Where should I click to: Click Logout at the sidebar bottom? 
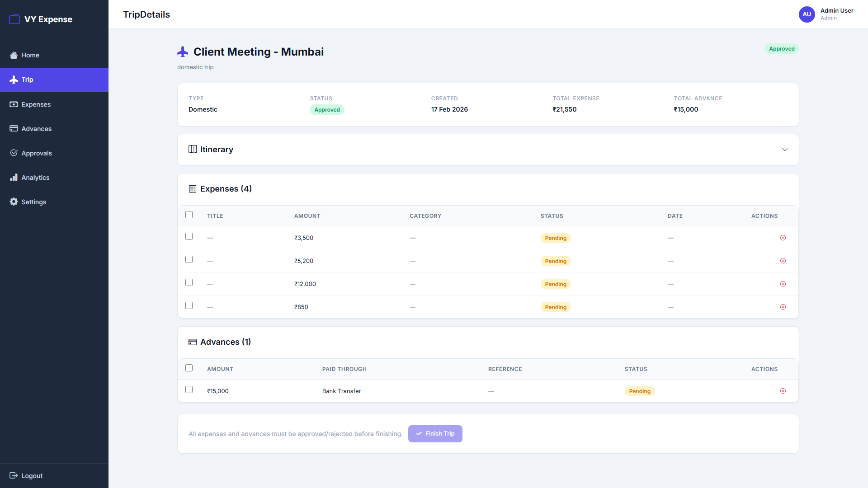pyautogui.click(x=32, y=476)
